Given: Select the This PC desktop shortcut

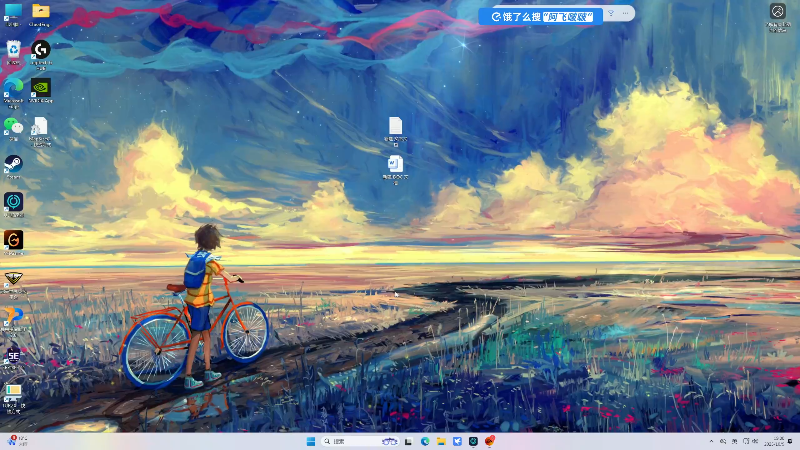Looking at the screenshot, I should coord(13,14).
